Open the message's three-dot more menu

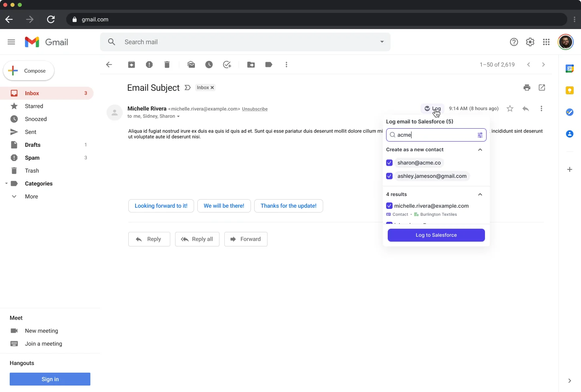(x=541, y=108)
